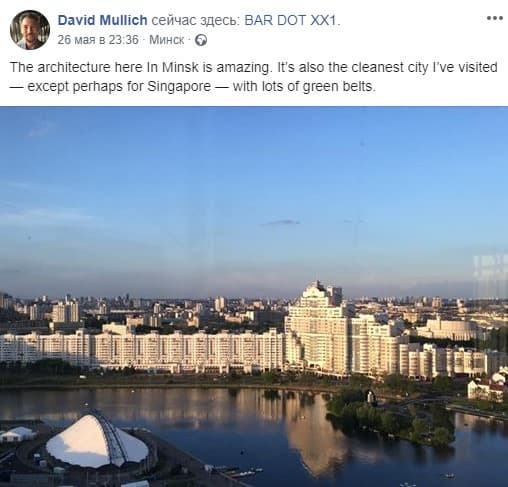
Task: Click the long white apartment block in photo
Action: click(143, 350)
